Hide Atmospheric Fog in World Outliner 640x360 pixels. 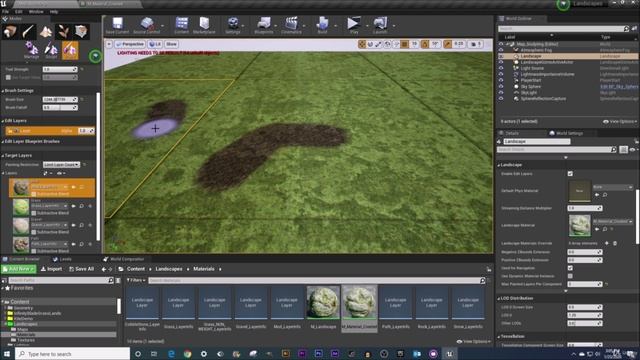click(501, 50)
